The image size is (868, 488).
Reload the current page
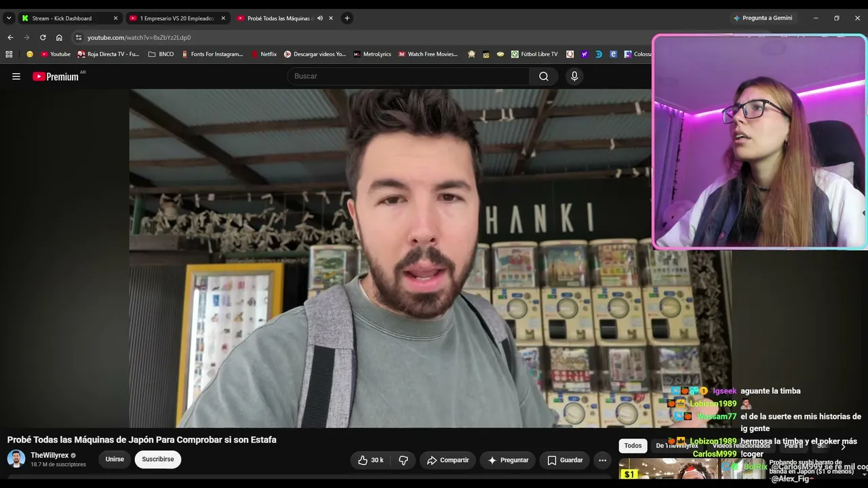pyautogui.click(x=43, y=37)
